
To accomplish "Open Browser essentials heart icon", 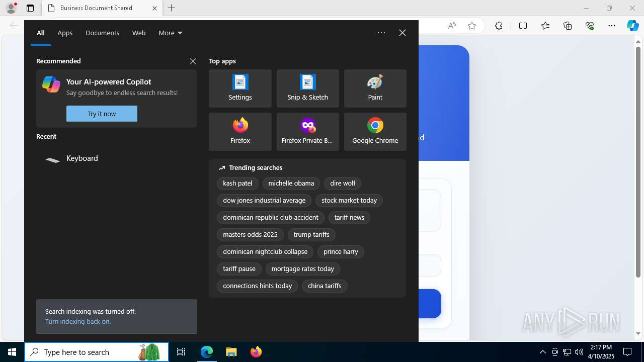I will 590,26.
